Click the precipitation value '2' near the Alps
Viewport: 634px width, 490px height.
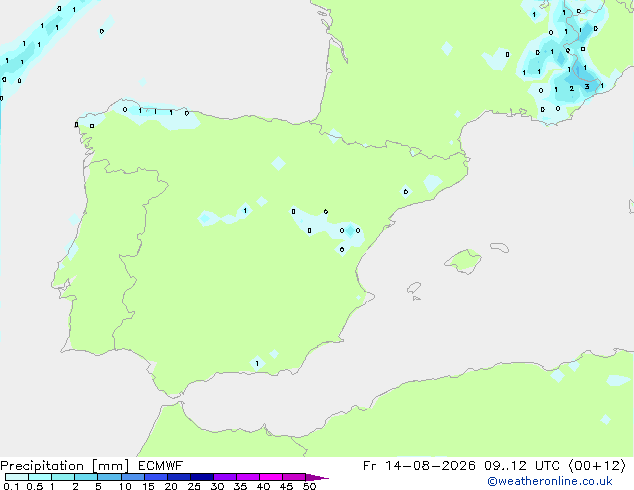571,88
